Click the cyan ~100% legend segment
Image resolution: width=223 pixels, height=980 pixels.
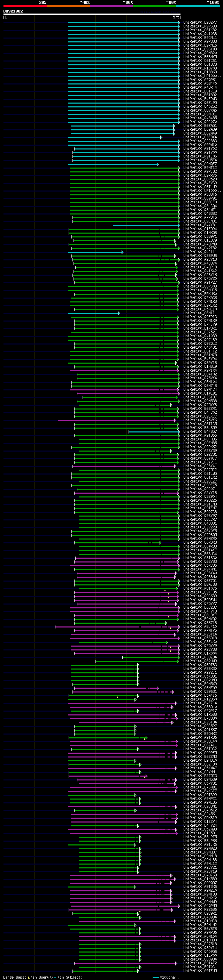[x=198, y=6]
